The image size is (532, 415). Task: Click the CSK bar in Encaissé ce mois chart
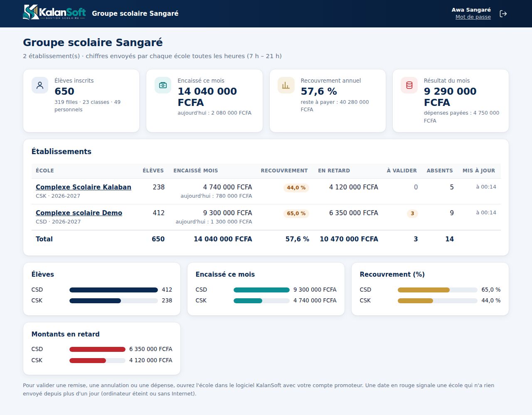pos(261,301)
